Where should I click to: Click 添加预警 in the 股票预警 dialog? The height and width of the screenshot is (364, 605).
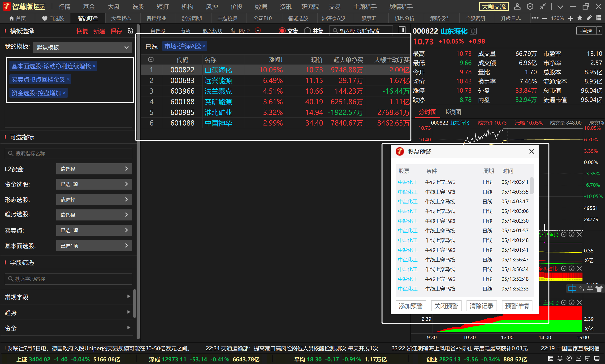tap(411, 306)
